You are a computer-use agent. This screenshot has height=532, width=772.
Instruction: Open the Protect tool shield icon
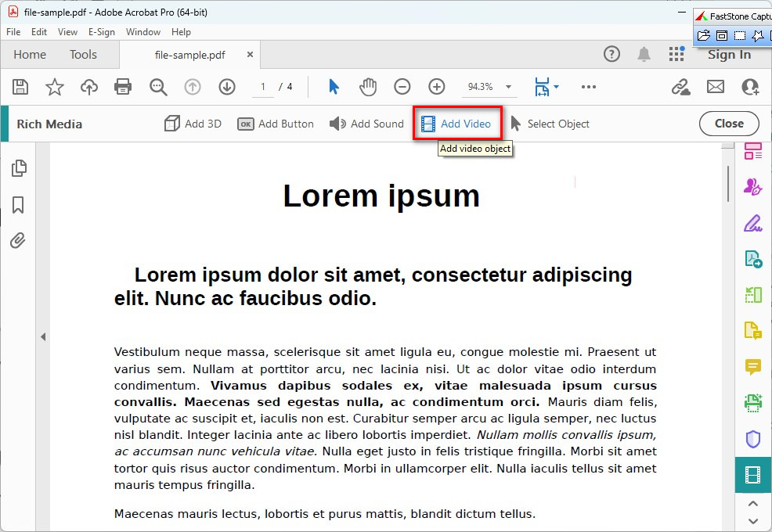coord(752,439)
